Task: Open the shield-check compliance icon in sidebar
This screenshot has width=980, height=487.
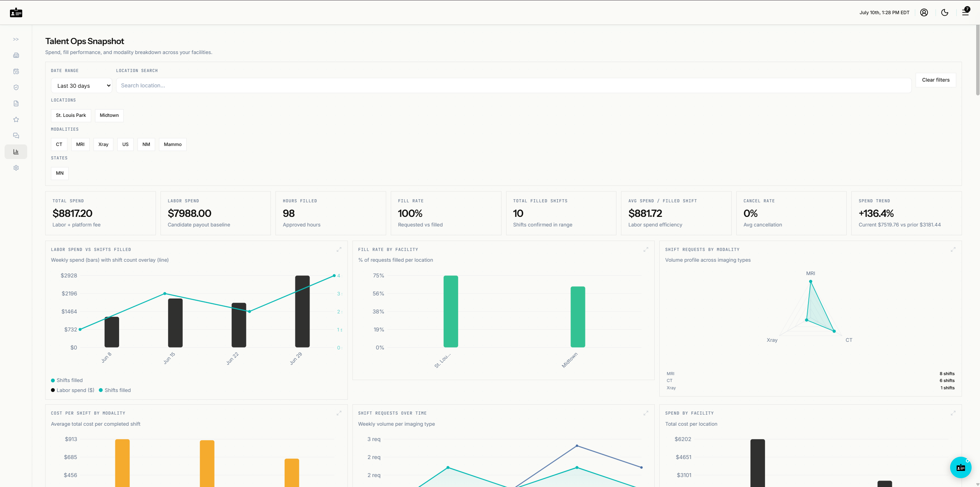Action: pyautogui.click(x=16, y=87)
